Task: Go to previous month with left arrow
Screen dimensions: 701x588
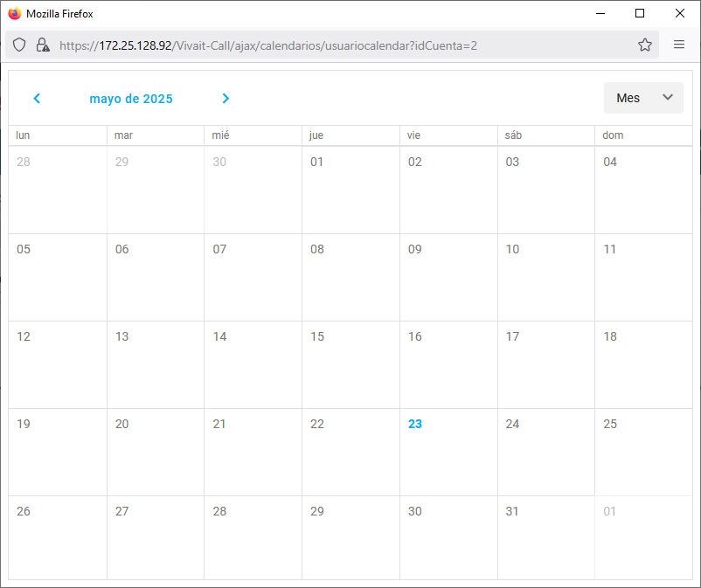Action: click(37, 99)
